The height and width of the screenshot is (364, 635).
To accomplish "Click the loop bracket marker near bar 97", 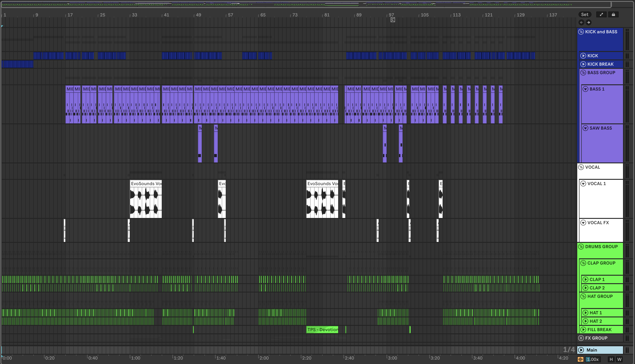I will click(393, 20).
